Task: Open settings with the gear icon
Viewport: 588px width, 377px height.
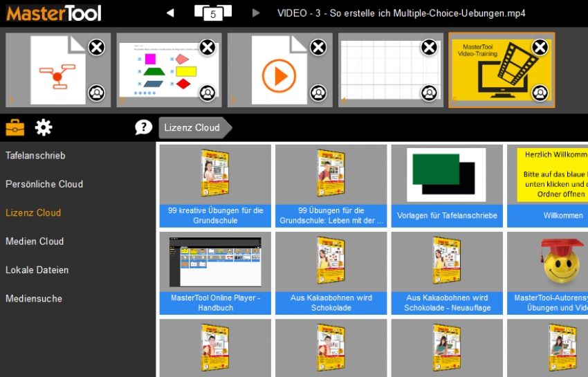Action: point(44,127)
